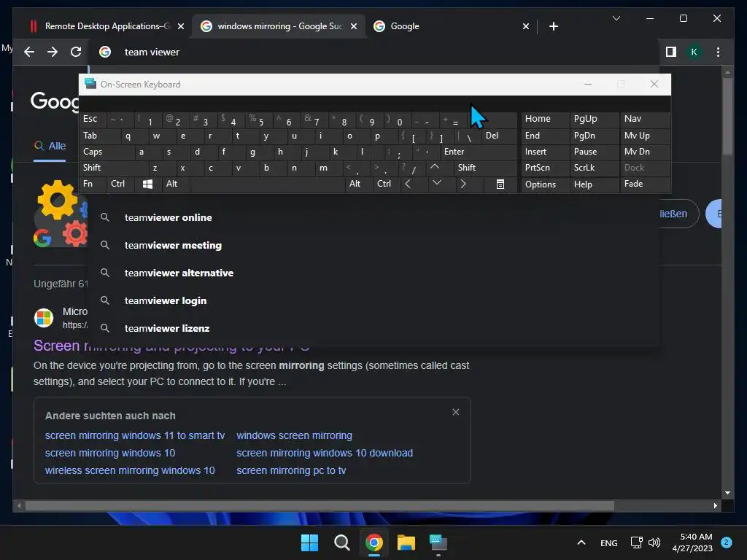Viewport: 747px width, 560px height.
Task: Click the Mv Up key
Action: [645, 136]
